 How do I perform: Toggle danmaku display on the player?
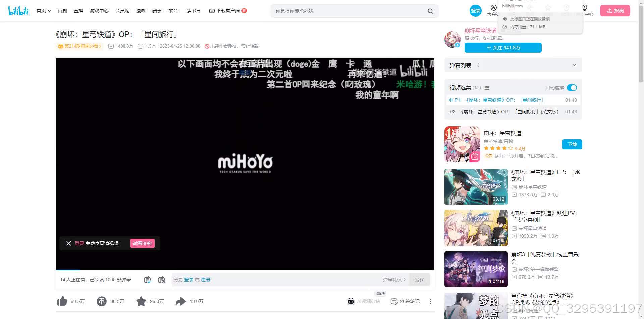tap(147, 280)
